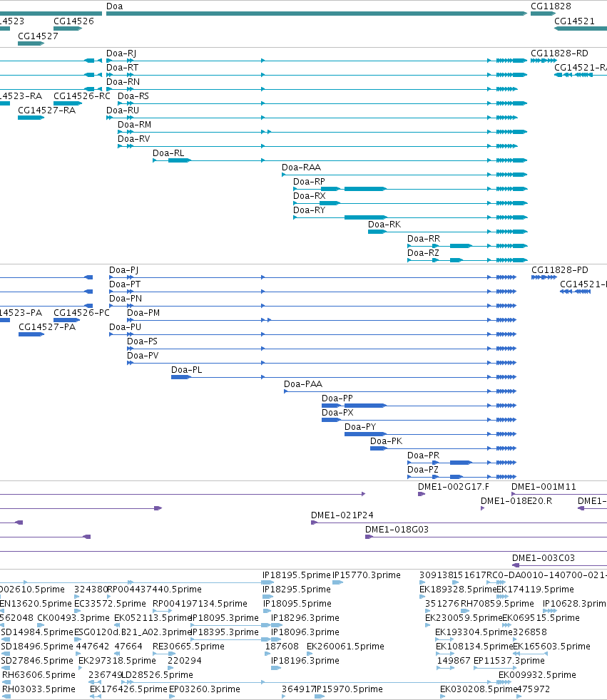This screenshot has height=700, width=607.
Task: Click the IP15970.5prime EST label
Action: pyautogui.click(x=349, y=690)
